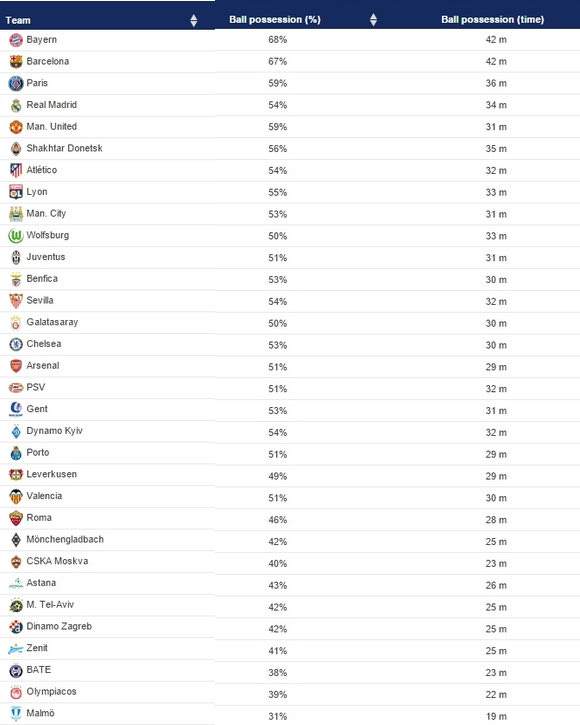Click the Man. United crest icon

pos(16,127)
